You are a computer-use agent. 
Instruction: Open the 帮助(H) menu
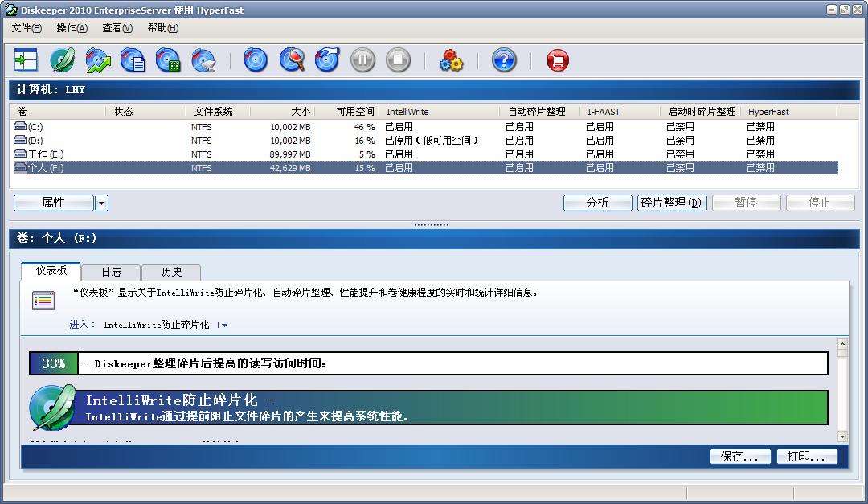click(x=162, y=28)
